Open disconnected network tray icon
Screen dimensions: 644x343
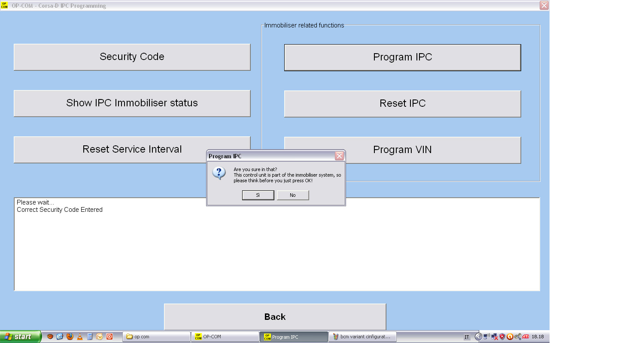point(494,337)
